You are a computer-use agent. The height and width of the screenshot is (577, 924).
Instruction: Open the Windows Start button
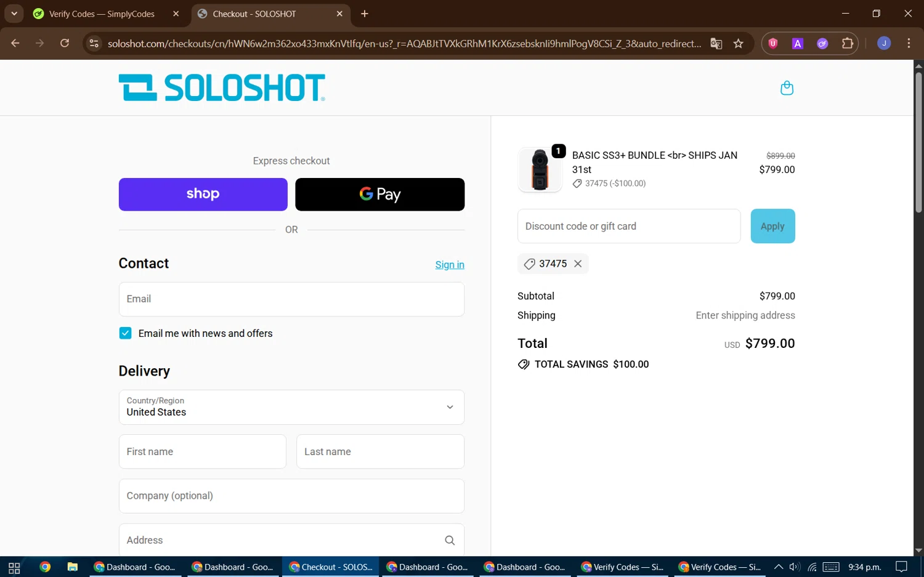tap(14, 567)
